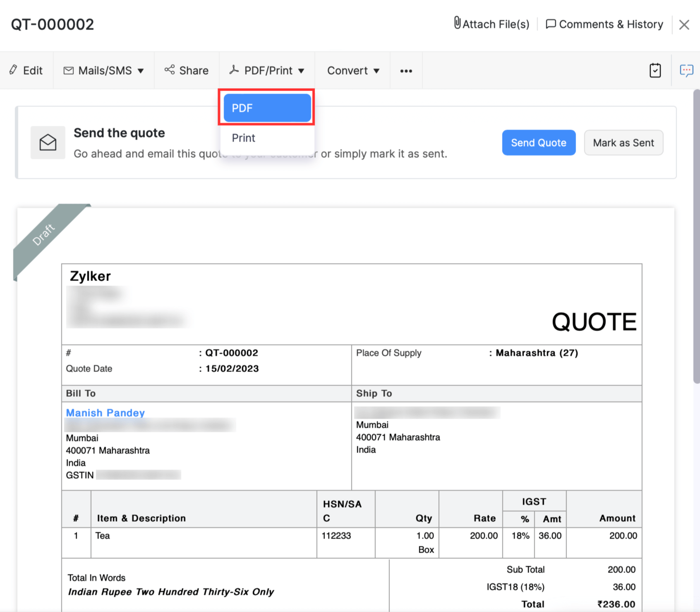This screenshot has height=612, width=700.
Task: Click the clipboard checkmark tasks icon
Action: [655, 70]
